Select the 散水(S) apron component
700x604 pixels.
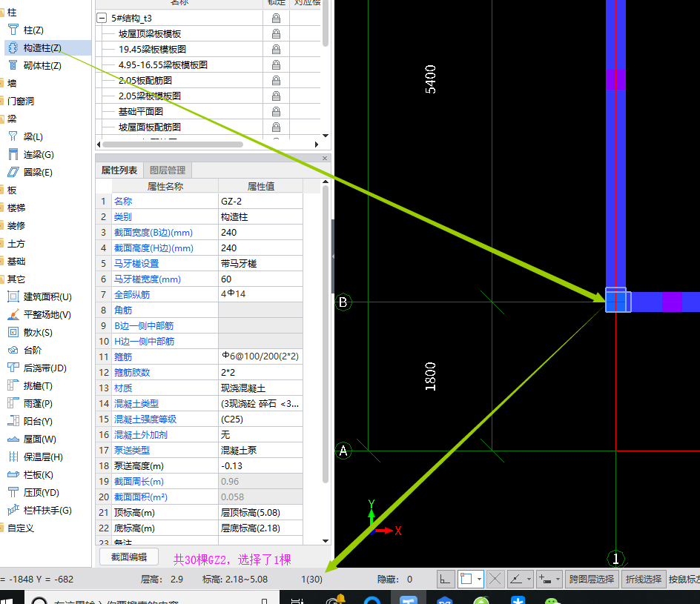pos(38,332)
